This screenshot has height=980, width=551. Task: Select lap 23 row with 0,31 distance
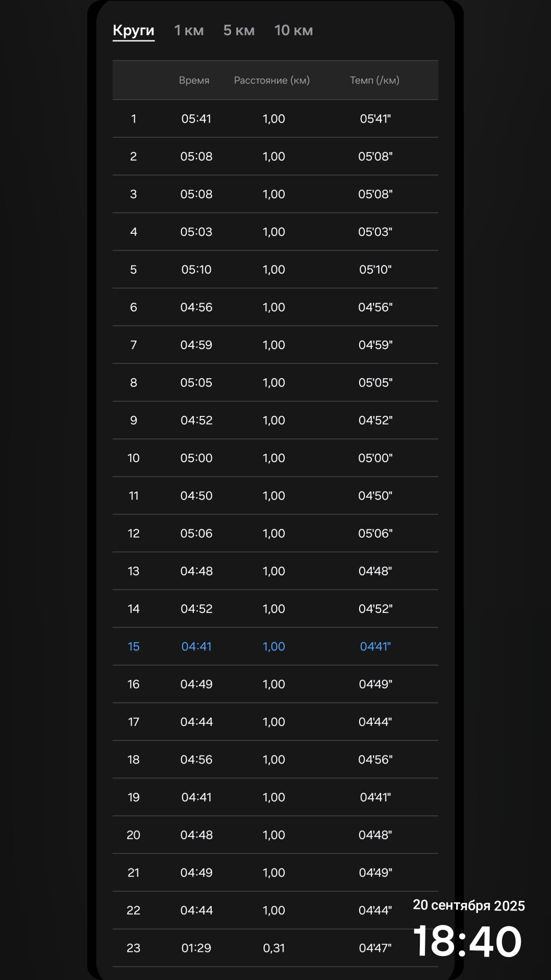pos(275,948)
